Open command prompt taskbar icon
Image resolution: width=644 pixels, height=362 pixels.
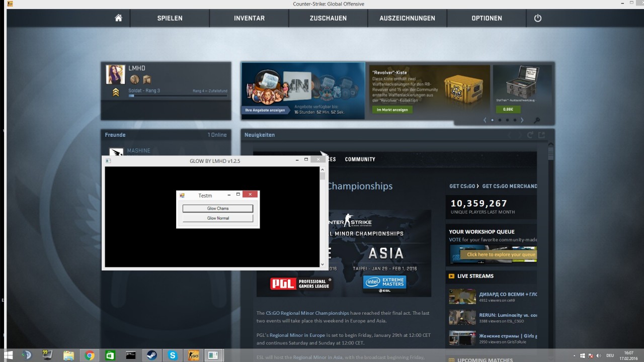tap(131, 355)
